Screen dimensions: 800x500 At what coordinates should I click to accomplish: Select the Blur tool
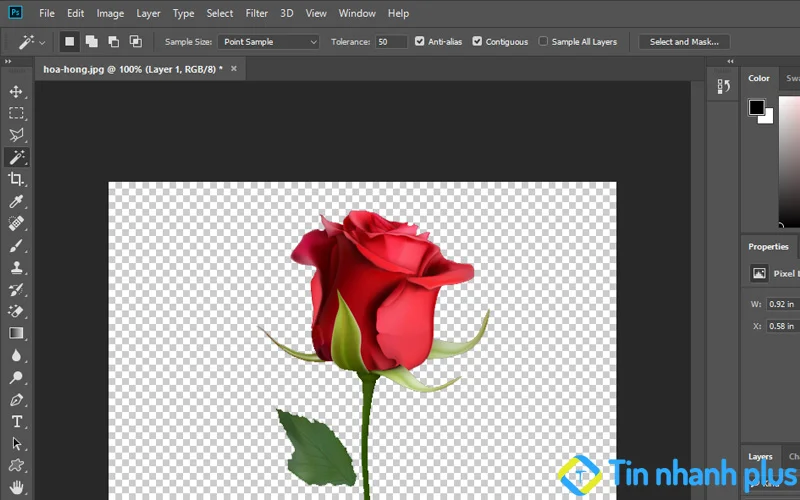click(x=16, y=355)
